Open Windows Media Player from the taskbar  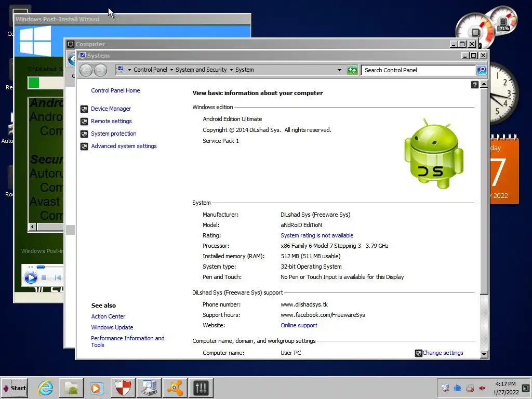coord(97,388)
